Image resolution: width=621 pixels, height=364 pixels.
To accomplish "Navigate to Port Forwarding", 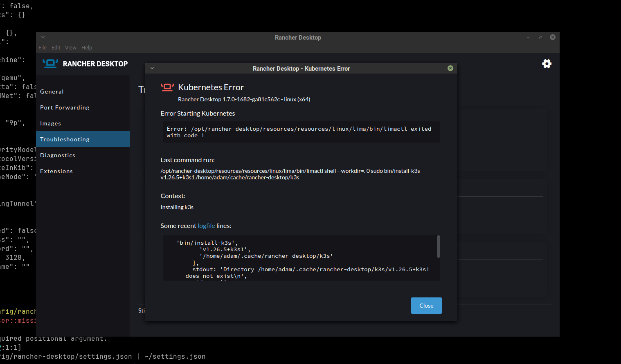I will pos(65,107).
